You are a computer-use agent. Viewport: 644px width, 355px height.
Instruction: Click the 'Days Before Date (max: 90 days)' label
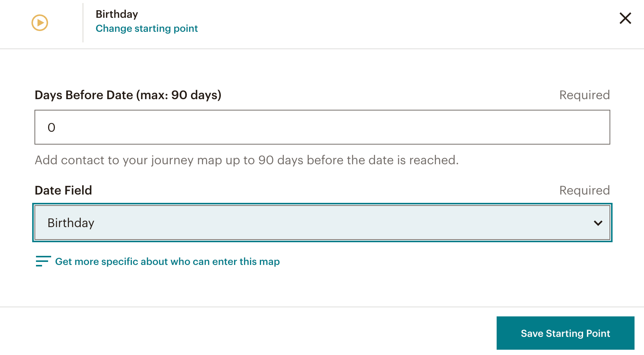pos(128,95)
